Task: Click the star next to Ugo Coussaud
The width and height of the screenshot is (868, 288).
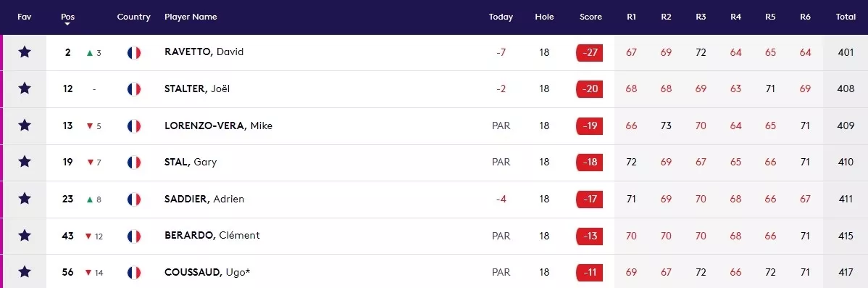Action: [x=25, y=273]
